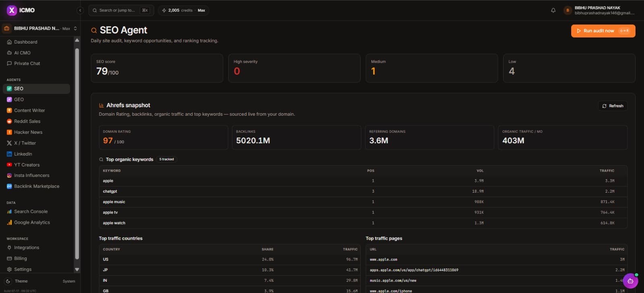The image size is (644, 293).
Task: Click the Insta Influencers Instagram icon
Action: tap(9, 175)
